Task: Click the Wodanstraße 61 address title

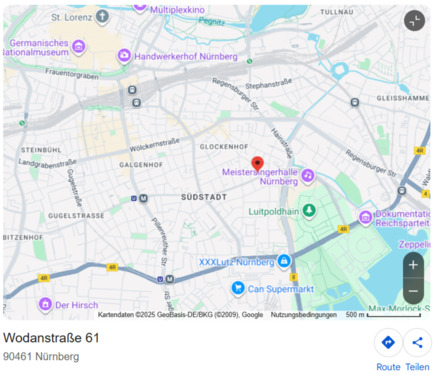Action: tap(51, 338)
